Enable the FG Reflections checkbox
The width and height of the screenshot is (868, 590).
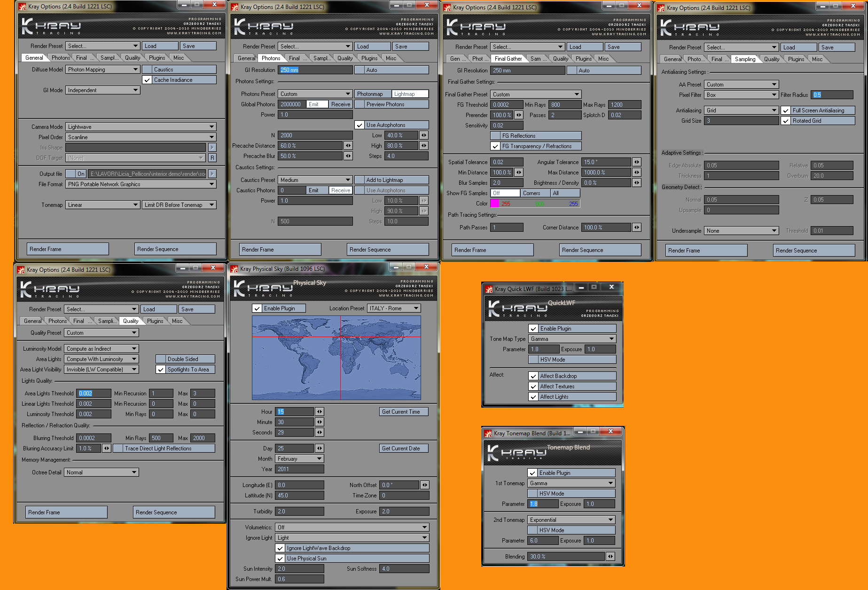click(495, 136)
